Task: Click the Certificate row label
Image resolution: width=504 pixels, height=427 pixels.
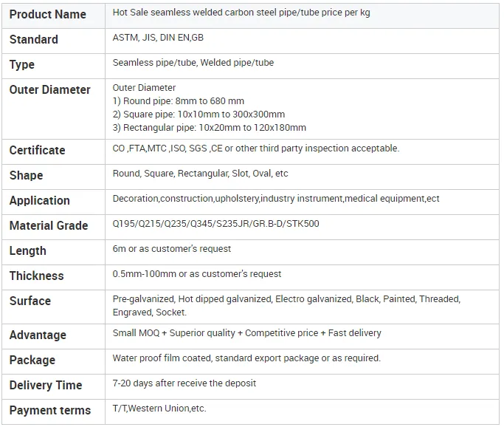Action: pos(38,150)
